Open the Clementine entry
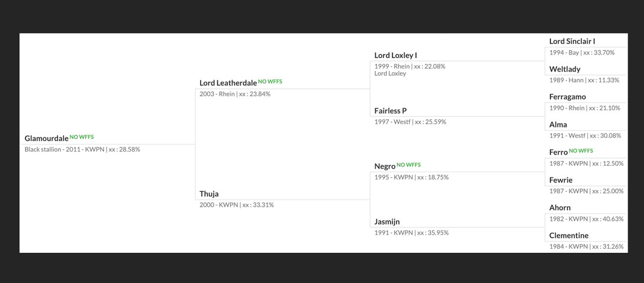The image size is (644, 283). tap(569, 236)
